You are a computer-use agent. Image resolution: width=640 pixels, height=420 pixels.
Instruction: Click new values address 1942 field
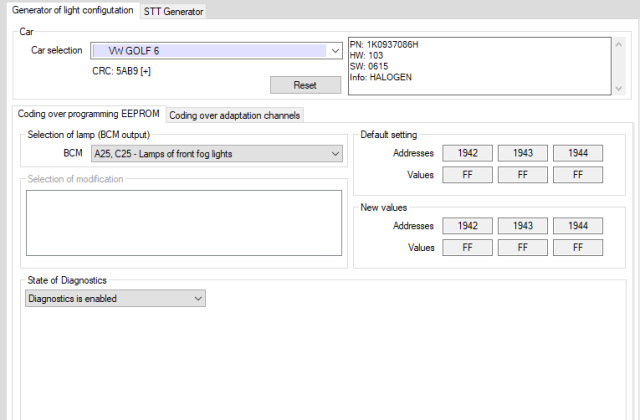(x=468, y=226)
